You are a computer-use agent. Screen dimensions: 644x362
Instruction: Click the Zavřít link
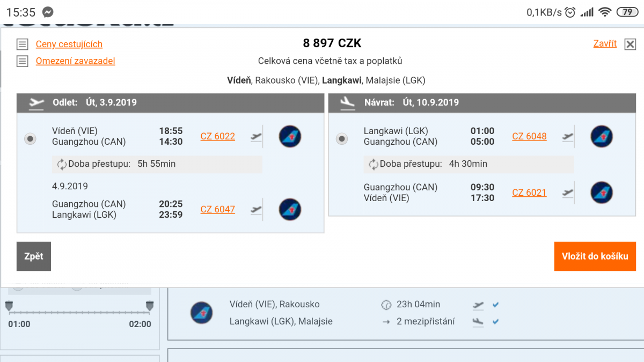coord(605,44)
